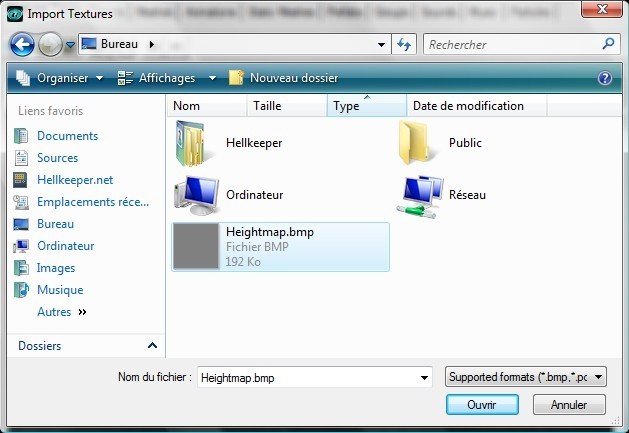Image resolution: width=629 pixels, height=433 pixels.
Task: Collapse the Dossiers folder pane
Action: (152, 346)
